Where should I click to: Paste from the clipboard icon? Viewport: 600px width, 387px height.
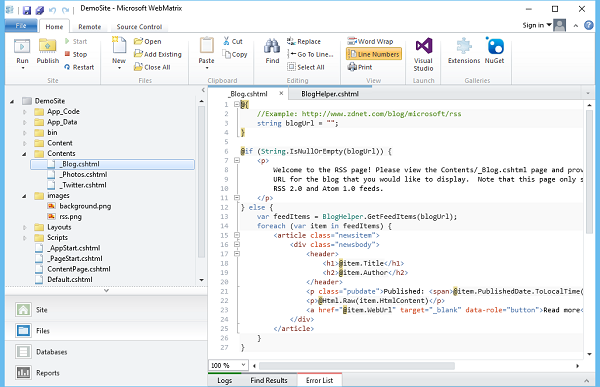pos(207,46)
